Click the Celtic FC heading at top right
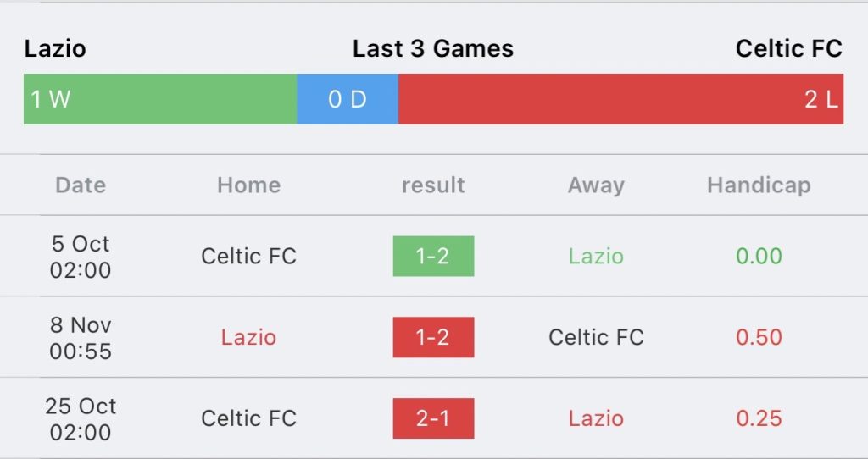Image resolution: width=868 pixels, height=459 pixels. coord(789,48)
